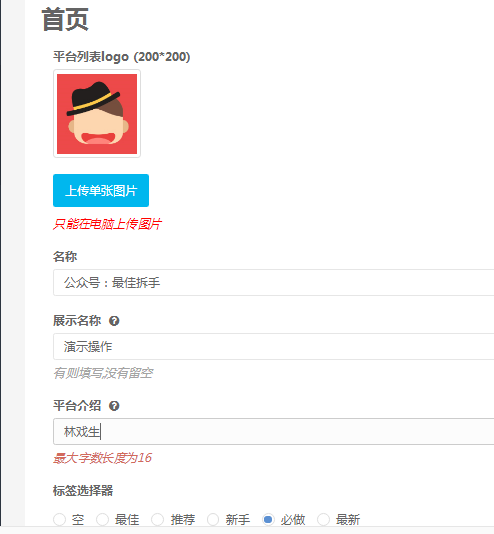The height and width of the screenshot is (534, 494).
Task: Click the platform logo thumbnail image
Action: [97, 114]
